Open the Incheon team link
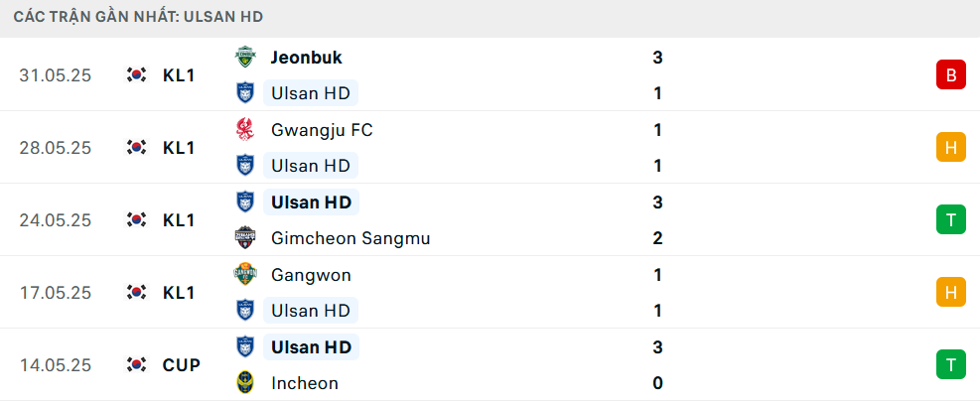The width and height of the screenshot is (980, 404). 305,383
